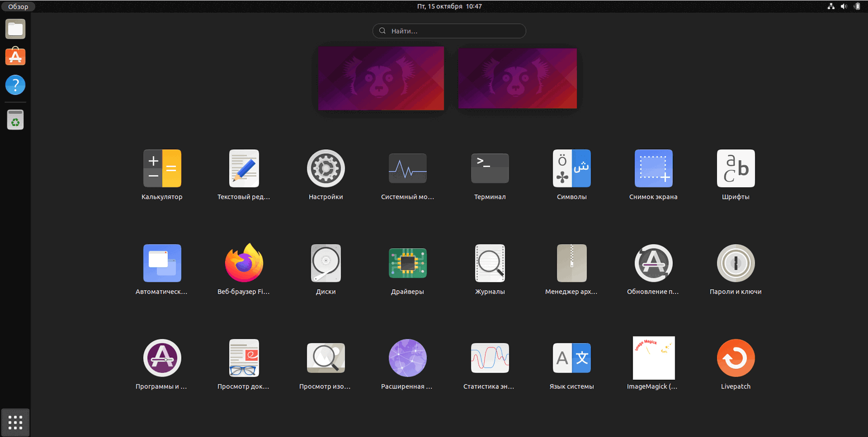The width and height of the screenshot is (868, 437).
Task: Open the Настройки gear icon
Action: [x=326, y=168]
